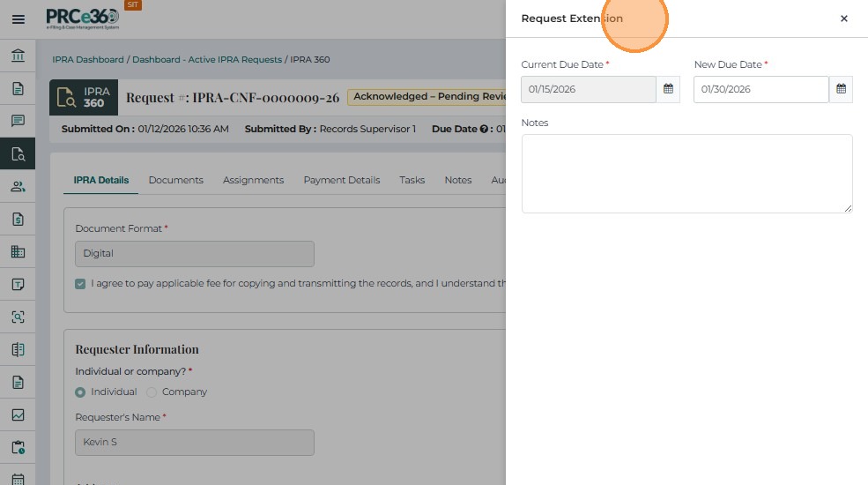Switch to the Documents tab
Image resolution: width=868 pixels, height=485 pixels.
point(176,180)
